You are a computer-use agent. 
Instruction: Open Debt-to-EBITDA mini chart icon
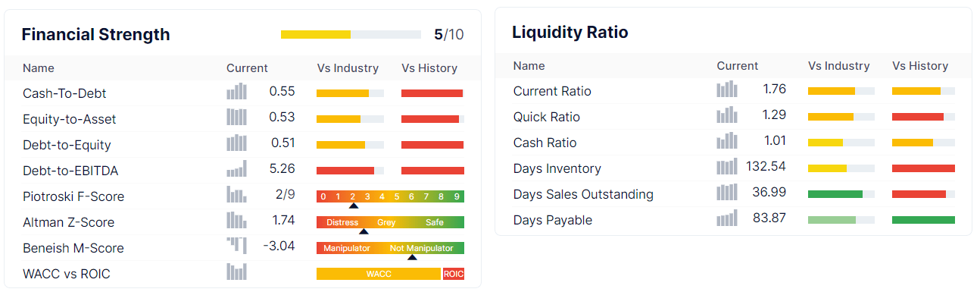point(236,169)
